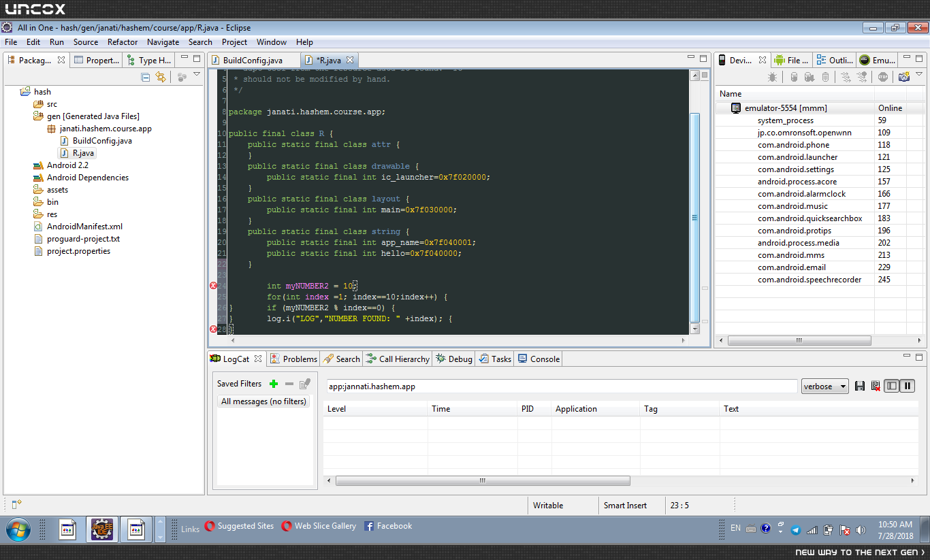Image resolution: width=930 pixels, height=560 pixels.
Task: Open the Navigate menu
Action: (163, 42)
